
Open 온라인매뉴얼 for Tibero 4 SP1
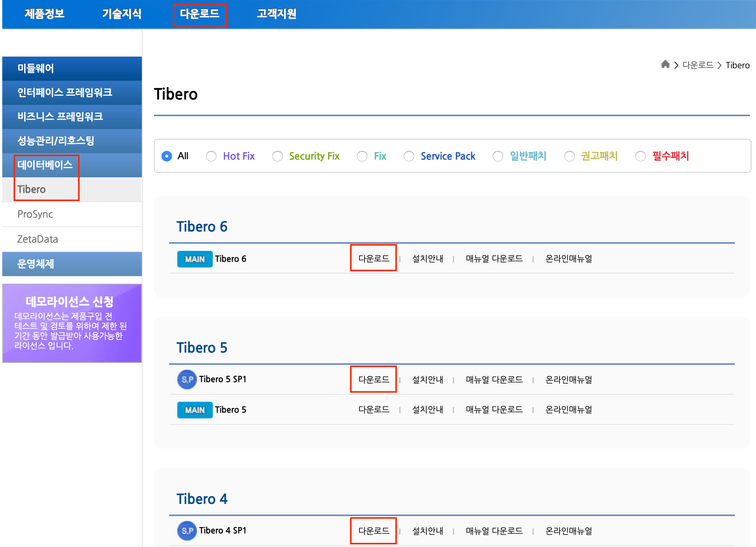pyautogui.click(x=569, y=531)
